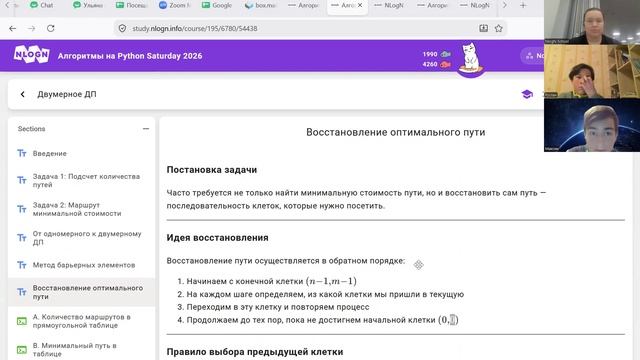Switch to the Google tab
Viewport: 640px width, 360px height.
tap(218, 5)
